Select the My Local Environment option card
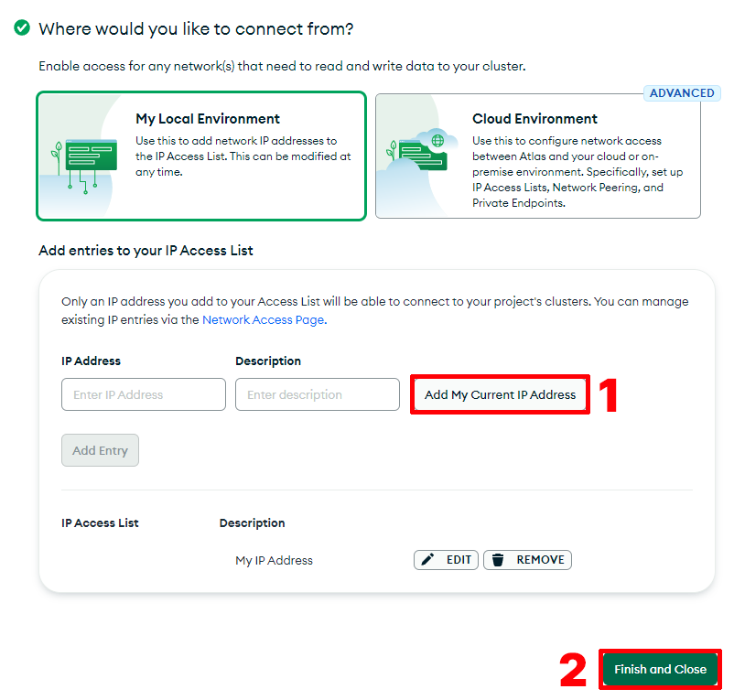Image resolution: width=734 pixels, height=700 pixels. [201, 156]
